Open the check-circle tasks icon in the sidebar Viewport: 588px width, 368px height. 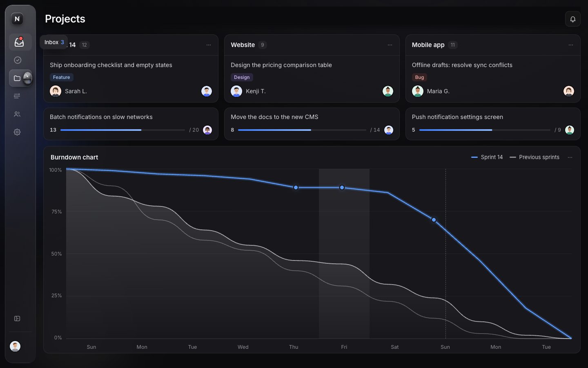click(x=17, y=60)
